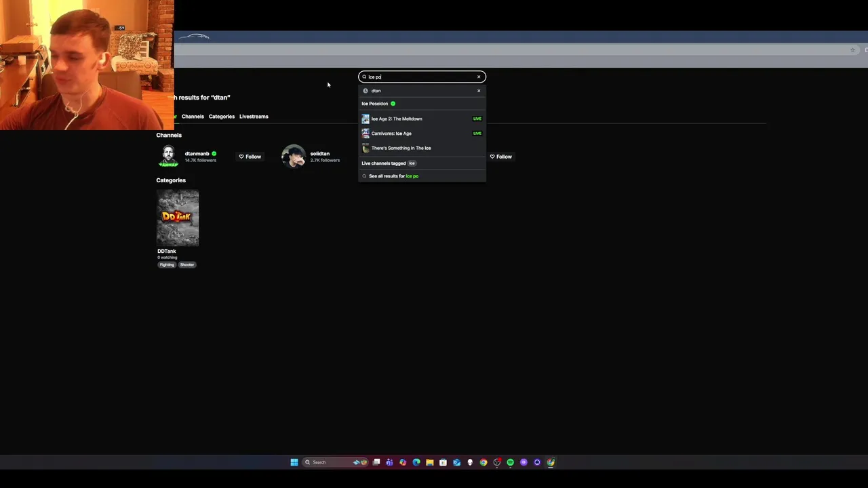
Task: Open There's Something In The Ice suggestion
Action: (x=422, y=148)
